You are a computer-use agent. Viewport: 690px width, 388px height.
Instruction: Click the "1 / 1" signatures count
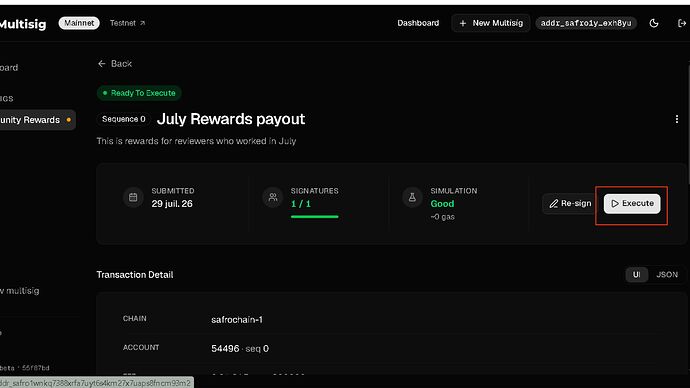[301, 204]
